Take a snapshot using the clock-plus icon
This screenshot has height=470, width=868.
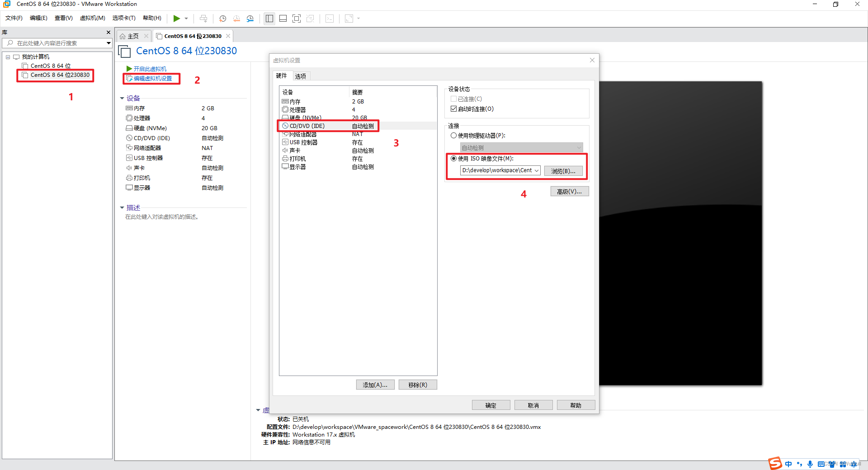222,19
